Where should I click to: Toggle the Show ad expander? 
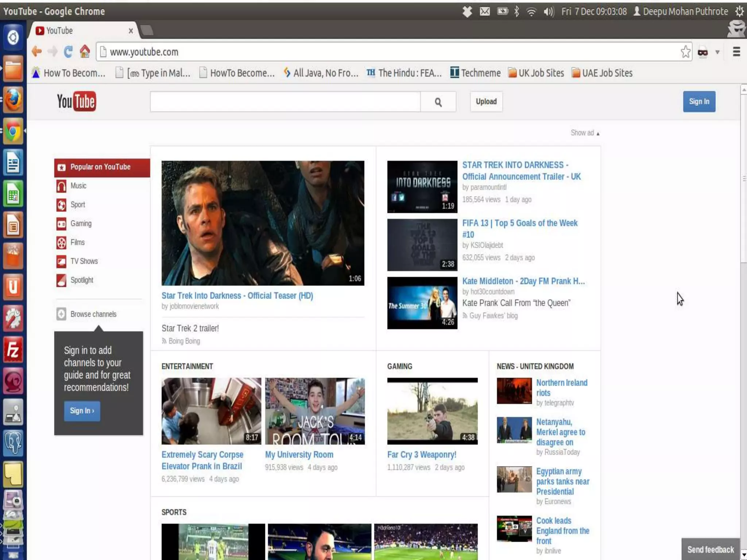585,133
